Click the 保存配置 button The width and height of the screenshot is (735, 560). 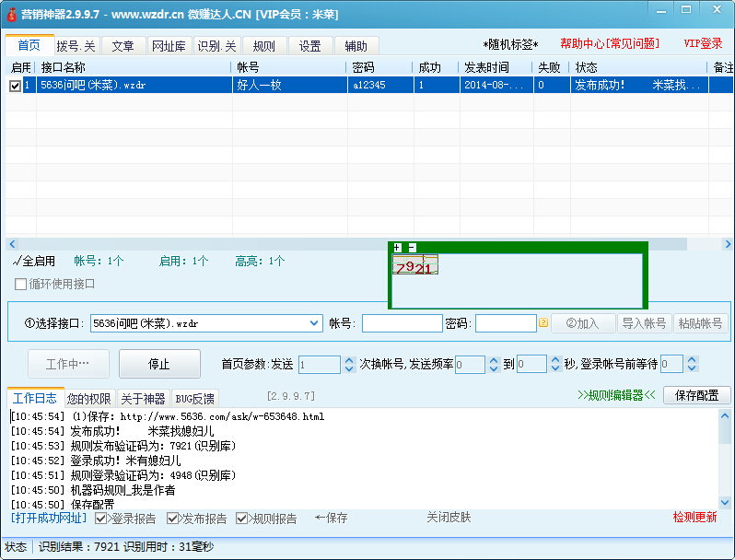[696, 395]
